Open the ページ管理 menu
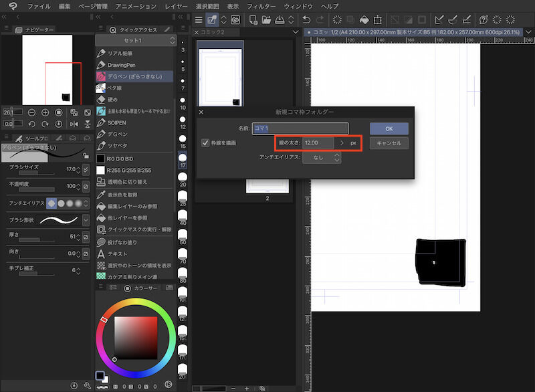This screenshot has width=535, height=392. tap(93, 6)
